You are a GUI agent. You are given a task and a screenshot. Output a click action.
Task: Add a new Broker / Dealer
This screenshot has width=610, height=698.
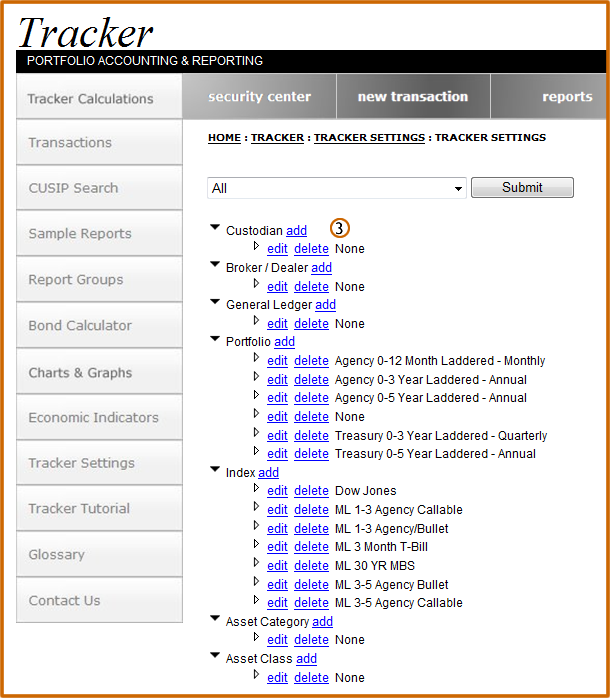(x=321, y=268)
